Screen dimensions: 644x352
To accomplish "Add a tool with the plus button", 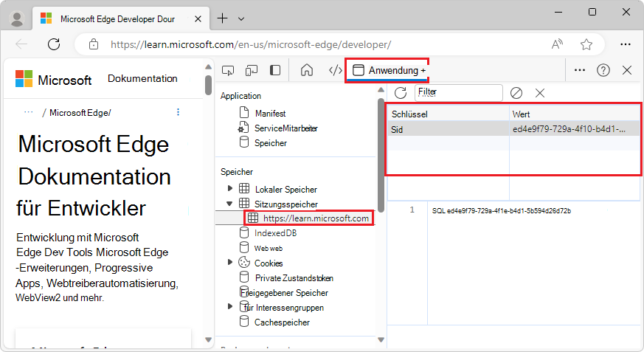I will tap(423, 71).
